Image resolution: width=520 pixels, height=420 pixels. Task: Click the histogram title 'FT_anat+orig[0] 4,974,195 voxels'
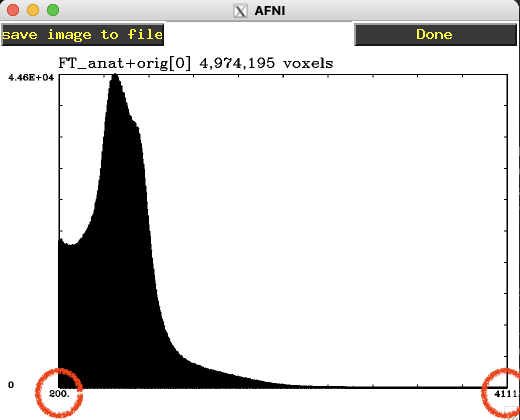(x=196, y=63)
